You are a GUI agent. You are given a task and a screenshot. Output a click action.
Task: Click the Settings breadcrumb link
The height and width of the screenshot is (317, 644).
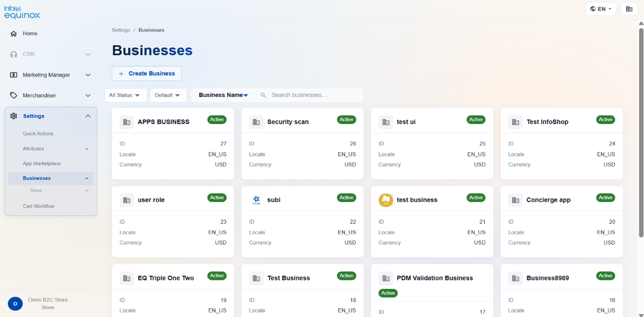click(x=121, y=30)
